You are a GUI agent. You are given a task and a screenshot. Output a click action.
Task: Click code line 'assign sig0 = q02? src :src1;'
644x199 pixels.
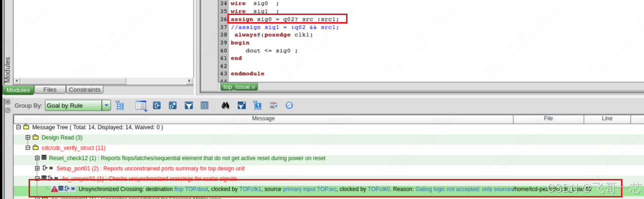284,19
